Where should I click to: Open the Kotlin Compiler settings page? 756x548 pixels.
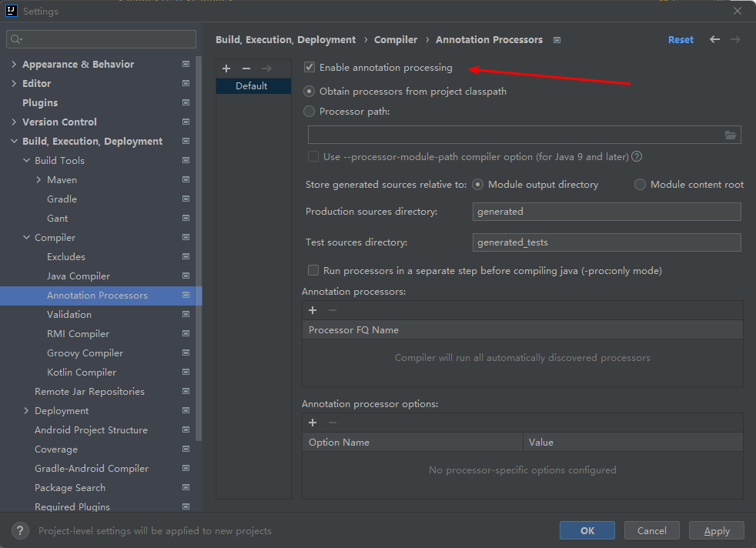pyautogui.click(x=82, y=373)
